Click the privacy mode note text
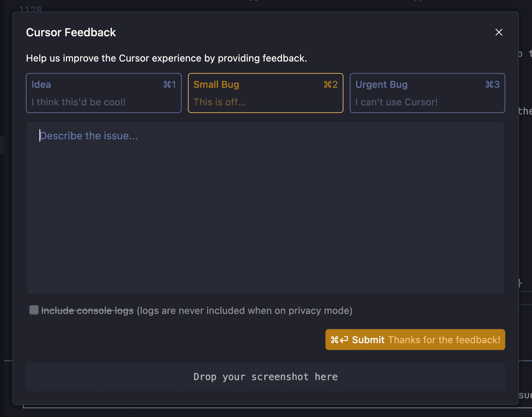The height and width of the screenshot is (417, 532). click(244, 311)
